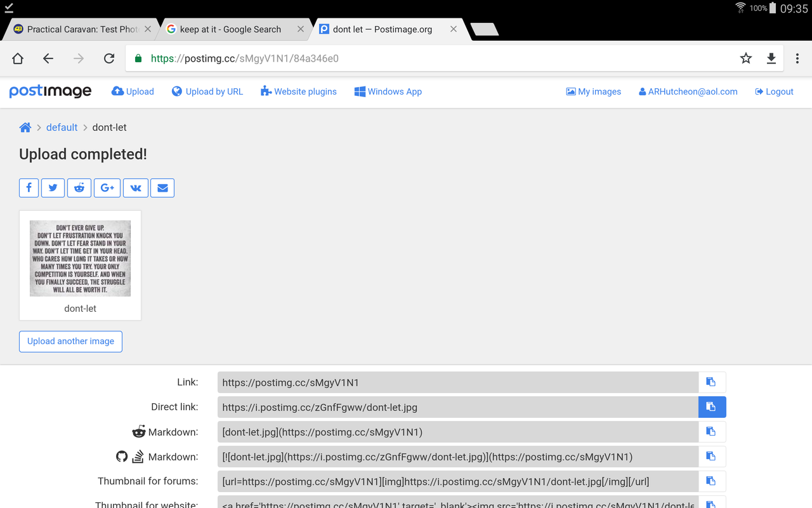
Task: Share image on Reddit
Action: click(79, 188)
